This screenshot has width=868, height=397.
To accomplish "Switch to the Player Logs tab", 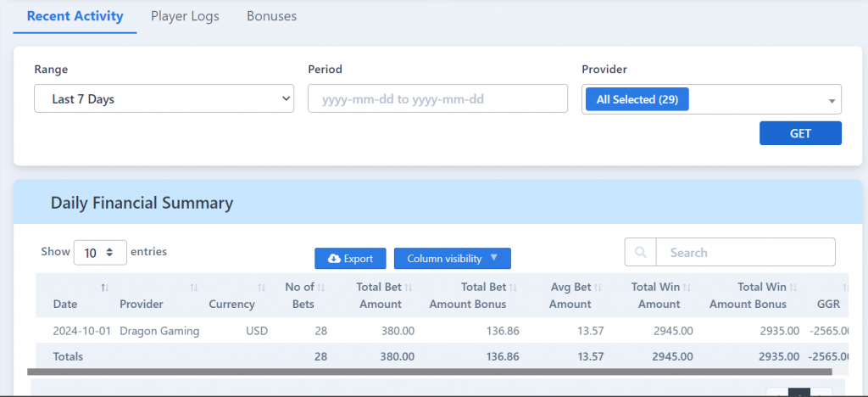I will (x=185, y=16).
